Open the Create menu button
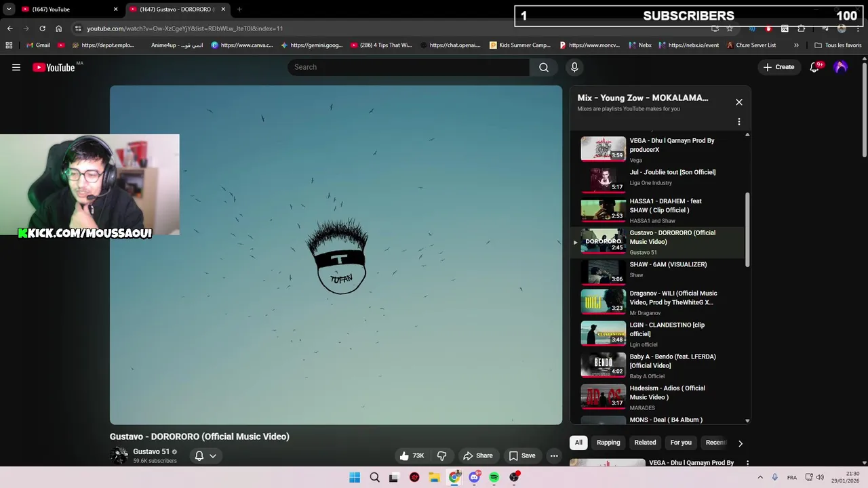868x488 pixels. [x=778, y=67]
